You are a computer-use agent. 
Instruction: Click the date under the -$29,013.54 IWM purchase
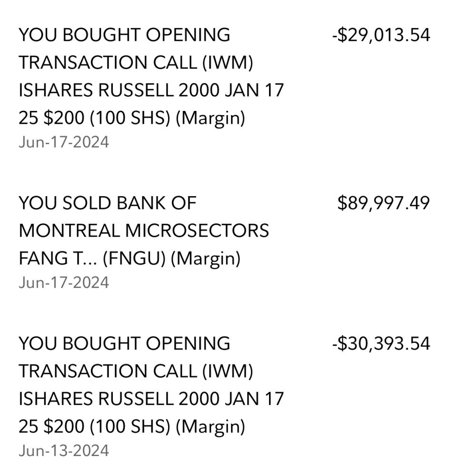(x=64, y=142)
